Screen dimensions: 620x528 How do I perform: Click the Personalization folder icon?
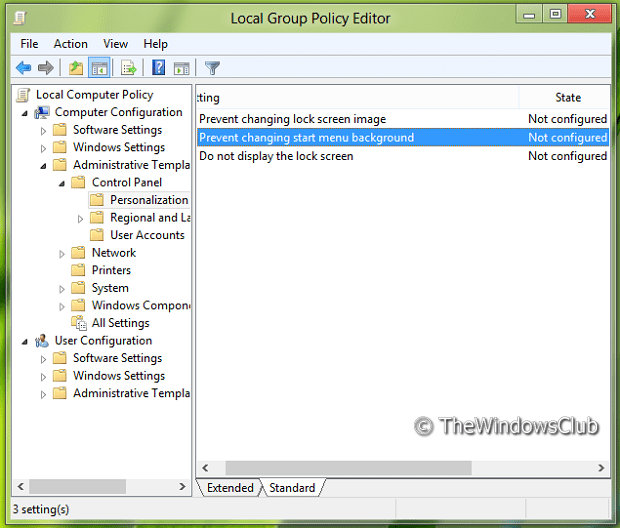pyautogui.click(x=96, y=200)
